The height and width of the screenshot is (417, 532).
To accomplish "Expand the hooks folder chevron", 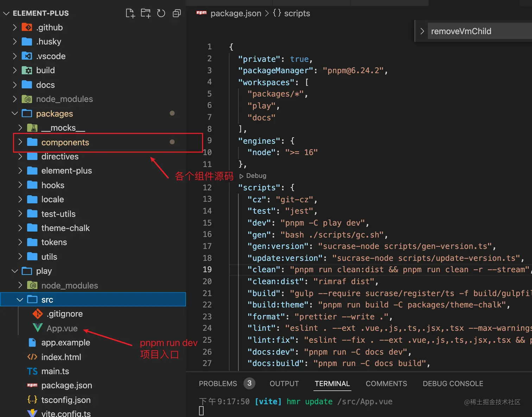I will tap(20, 185).
